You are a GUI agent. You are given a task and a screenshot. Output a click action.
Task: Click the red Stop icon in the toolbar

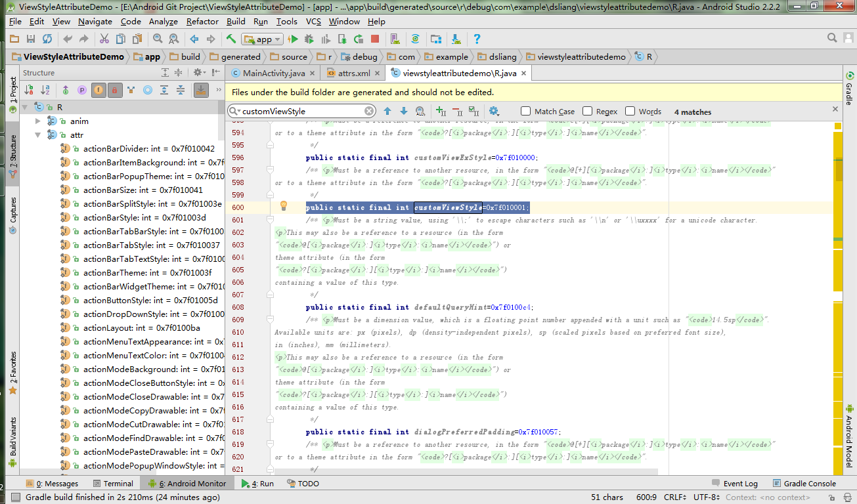pos(374,39)
